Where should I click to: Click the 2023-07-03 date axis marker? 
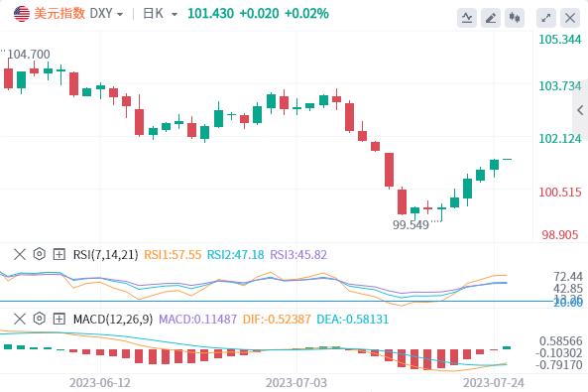click(296, 383)
